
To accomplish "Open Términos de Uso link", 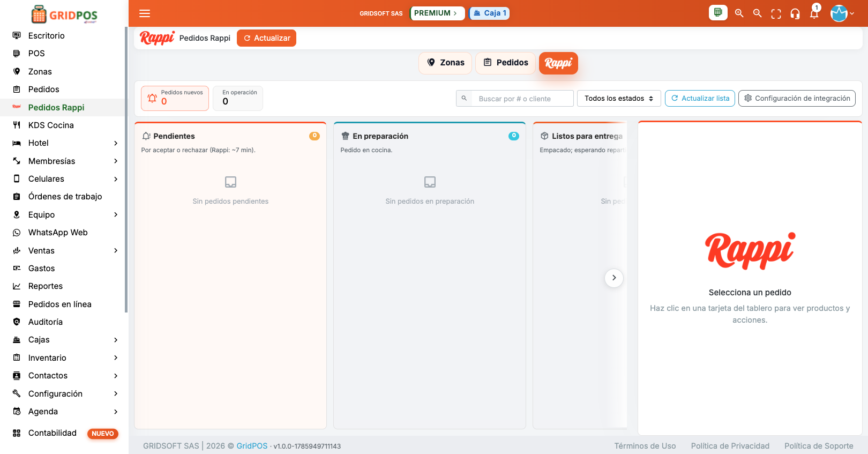I will coord(645,446).
